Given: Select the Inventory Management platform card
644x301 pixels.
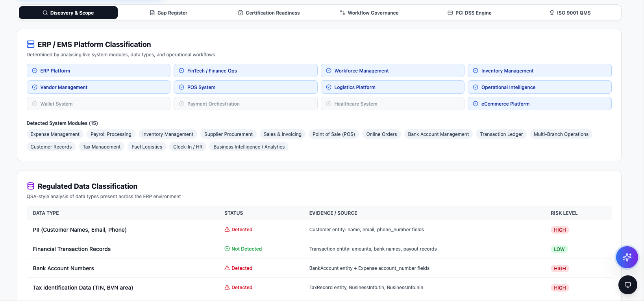Looking at the screenshot, I should (x=540, y=71).
